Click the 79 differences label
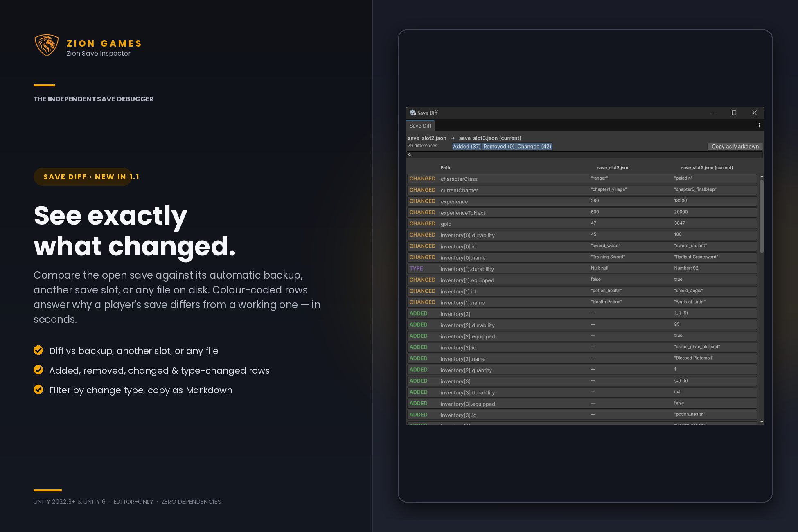Image resolution: width=798 pixels, height=532 pixels. pyautogui.click(x=422, y=146)
